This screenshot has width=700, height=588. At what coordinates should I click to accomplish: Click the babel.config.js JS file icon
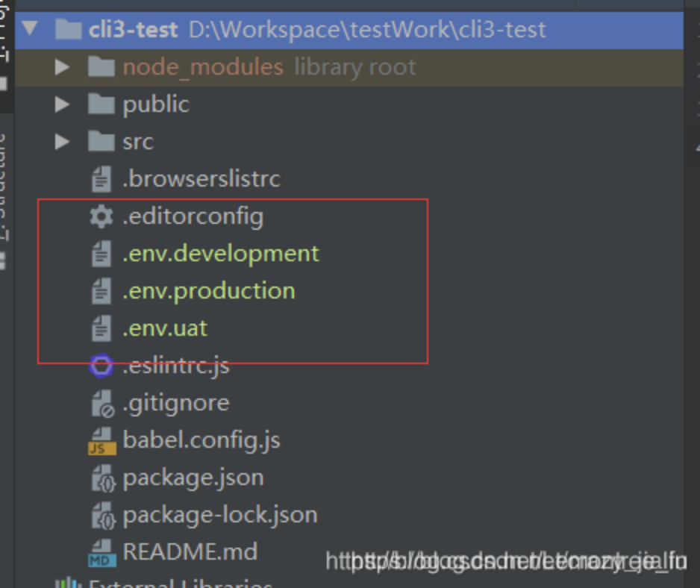click(101, 440)
